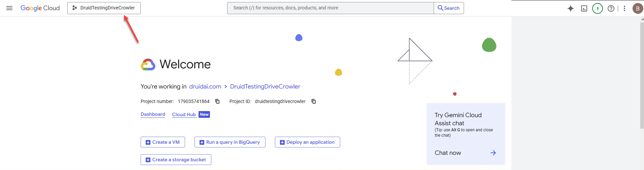Click the New badge beside Cloud Hub
Viewport: 644px width, 170px height.
point(204,114)
